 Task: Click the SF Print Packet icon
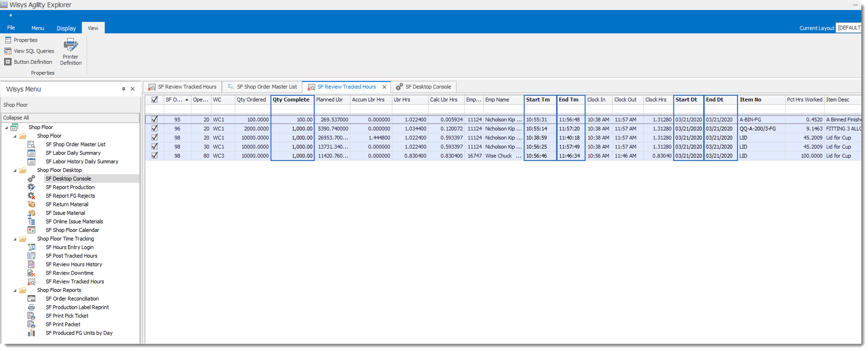31,324
